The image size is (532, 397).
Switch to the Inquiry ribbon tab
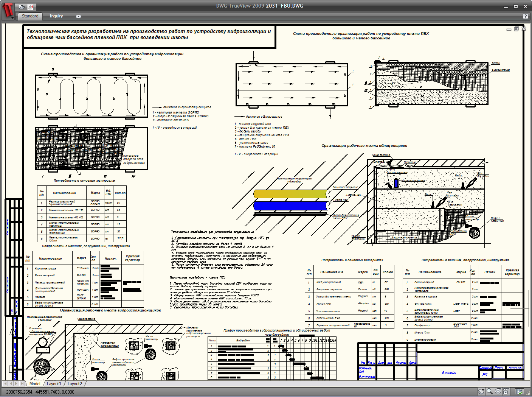point(56,16)
